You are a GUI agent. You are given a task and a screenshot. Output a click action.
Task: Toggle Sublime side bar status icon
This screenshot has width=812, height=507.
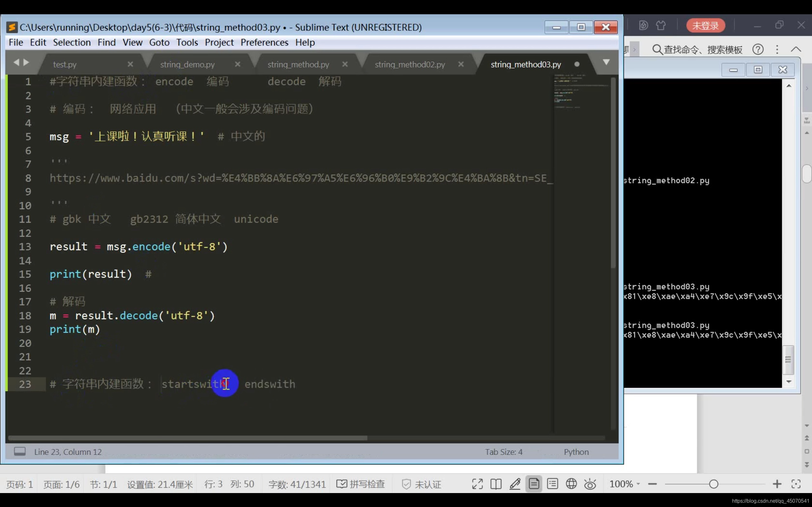[x=20, y=451]
